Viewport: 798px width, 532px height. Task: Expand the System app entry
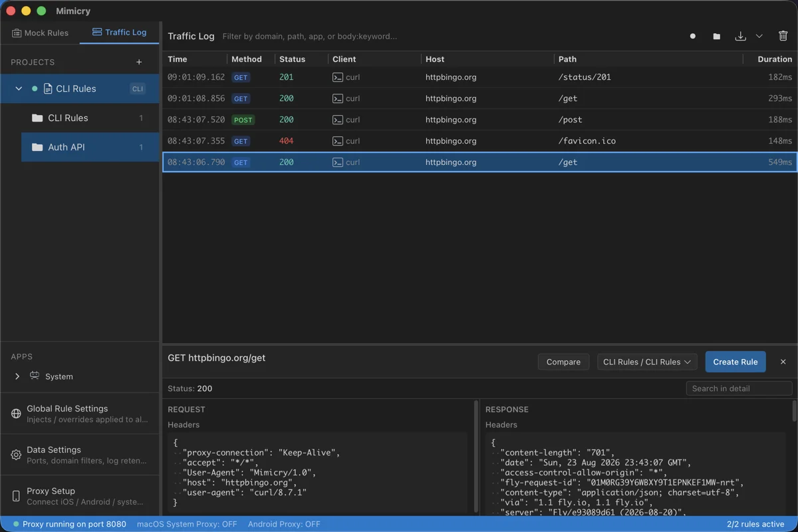tap(17, 376)
